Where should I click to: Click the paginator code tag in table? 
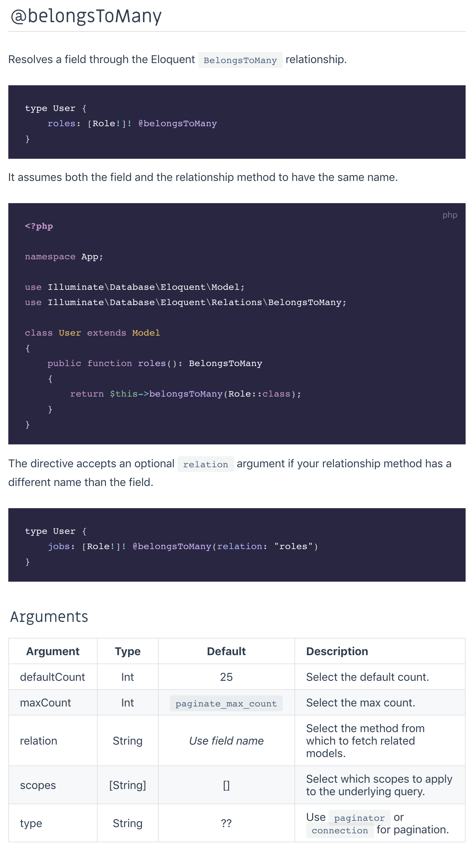pos(359,818)
